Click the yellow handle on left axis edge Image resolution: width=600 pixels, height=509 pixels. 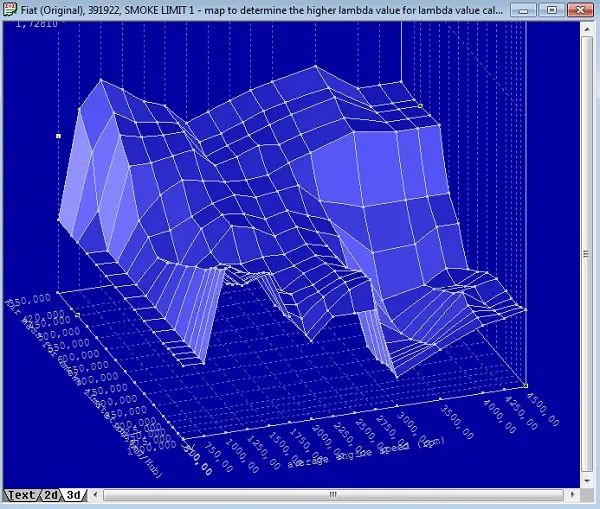point(59,135)
